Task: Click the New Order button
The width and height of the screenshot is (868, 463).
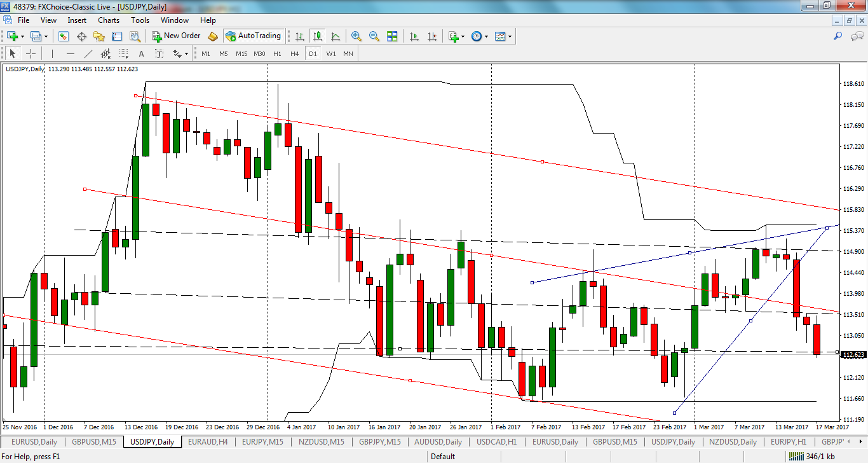Action: click(176, 36)
